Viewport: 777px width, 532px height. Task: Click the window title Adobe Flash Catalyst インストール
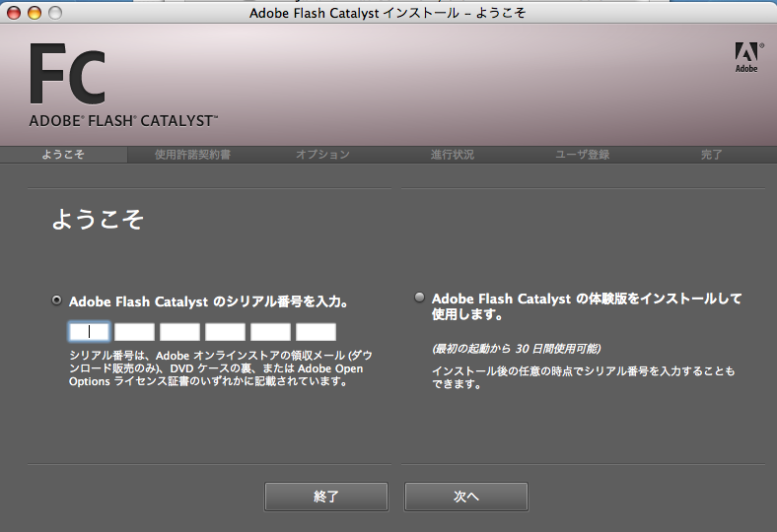[x=388, y=13]
